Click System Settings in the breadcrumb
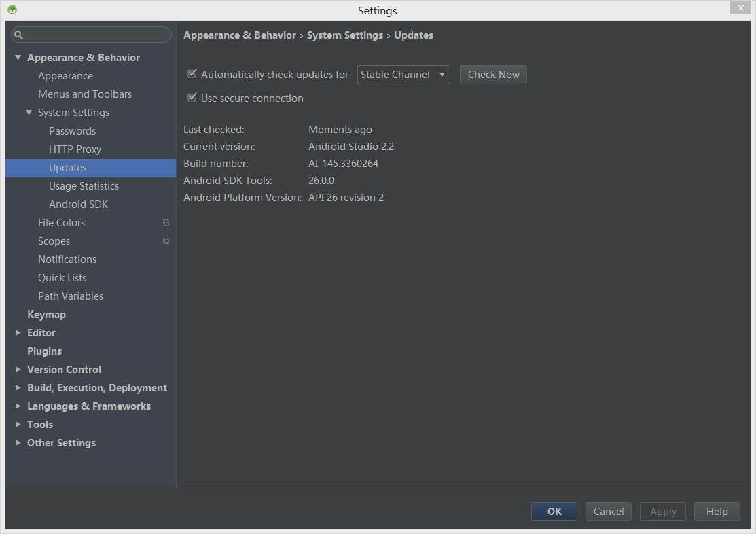Screen dimensions: 756x534 click(x=345, y=35)
